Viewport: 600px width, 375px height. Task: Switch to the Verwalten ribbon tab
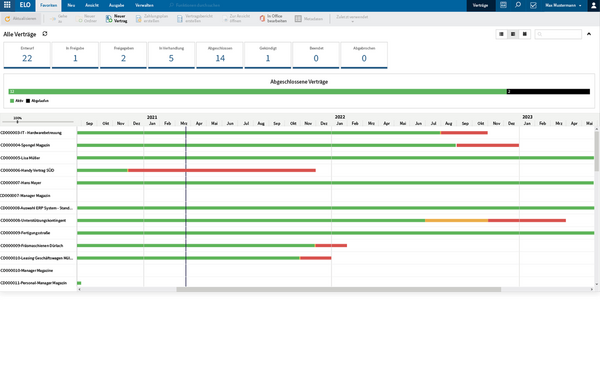(144, 5)
